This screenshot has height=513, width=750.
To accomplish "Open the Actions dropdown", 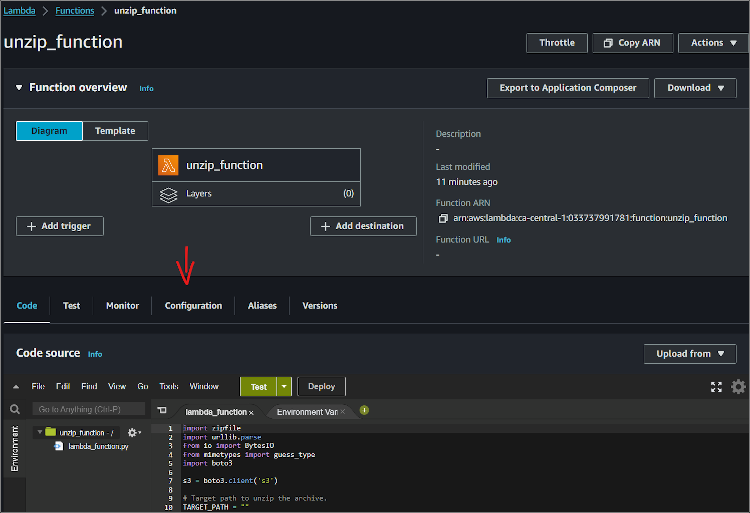I will pos(713,43).
